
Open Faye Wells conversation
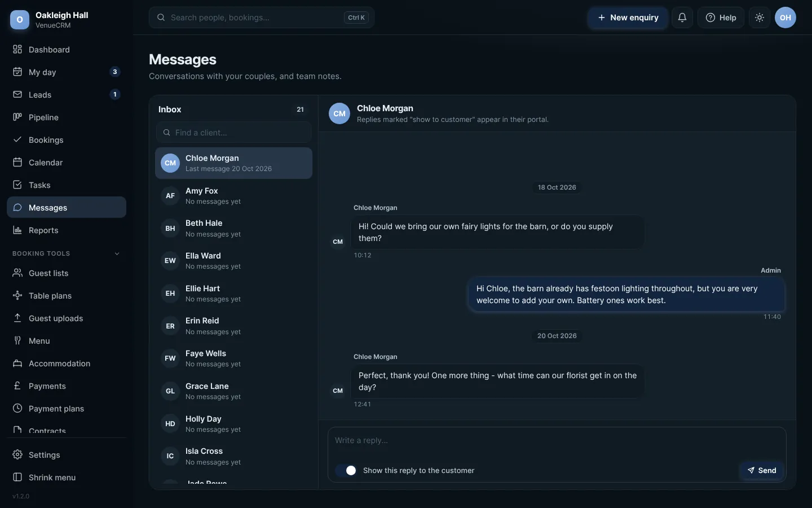click(x=233, y=358)
